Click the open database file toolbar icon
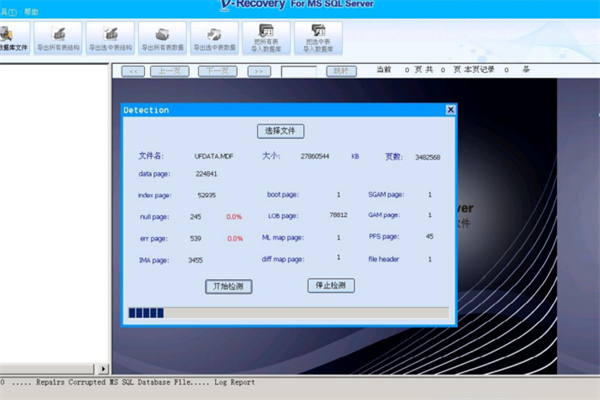The height and width of the screenshot is (400, 600). click(14, 38)
